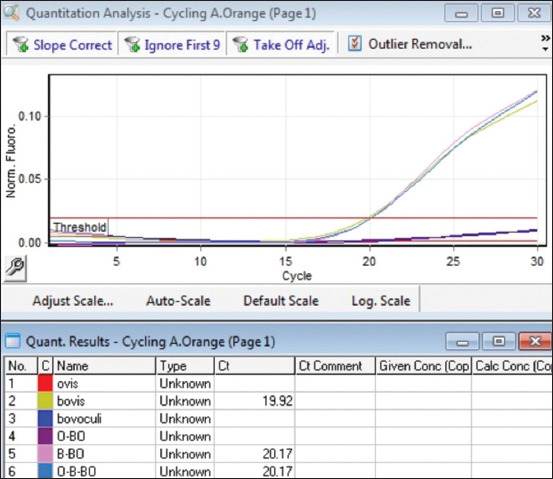Click the pink swatch for B-BO
This screenshot has height=479, width=553.
pyautogui.click(x=45, y=454)
